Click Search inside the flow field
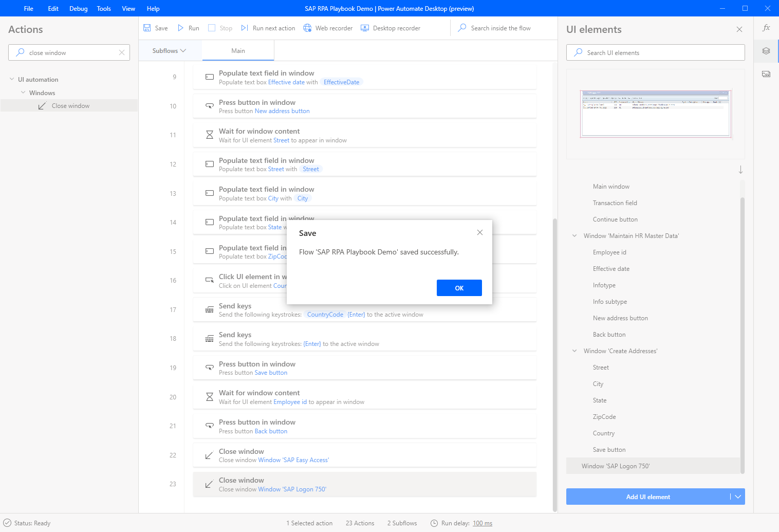Screen dimensions: 779x532 (500, 28)
